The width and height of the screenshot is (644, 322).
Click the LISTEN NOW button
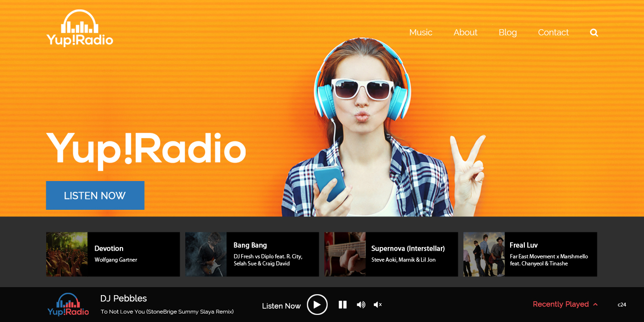tap(95, 195)
